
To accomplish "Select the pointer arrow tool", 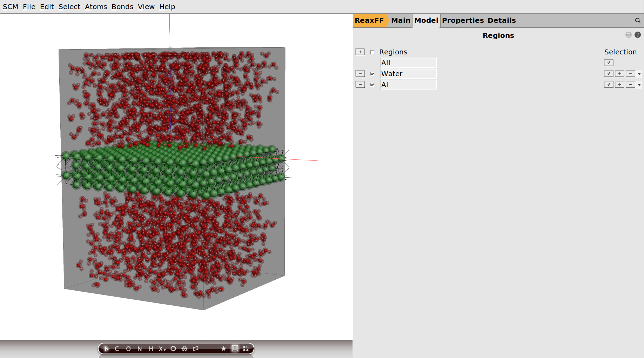I will 106,349.
